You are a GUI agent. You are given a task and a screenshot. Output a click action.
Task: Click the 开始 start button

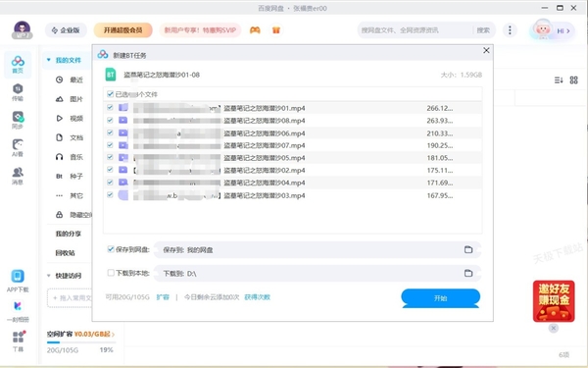pyautogui.click(x=441, y=298)
